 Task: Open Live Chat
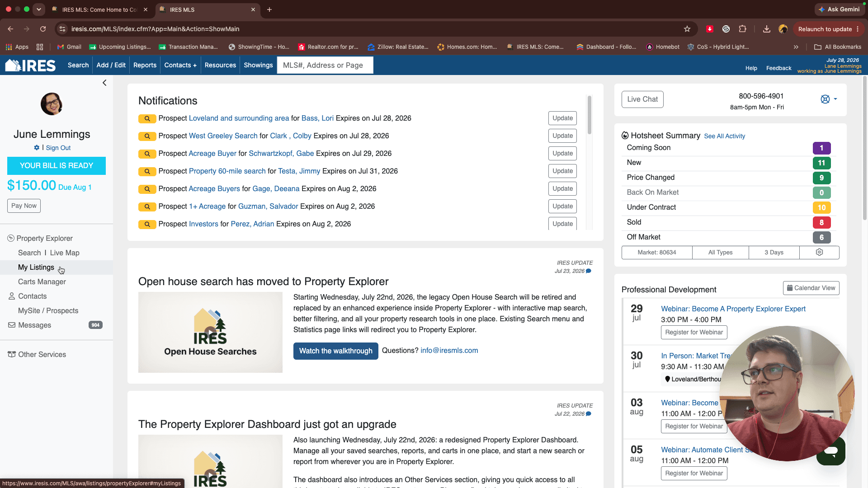tap(642, 99)
